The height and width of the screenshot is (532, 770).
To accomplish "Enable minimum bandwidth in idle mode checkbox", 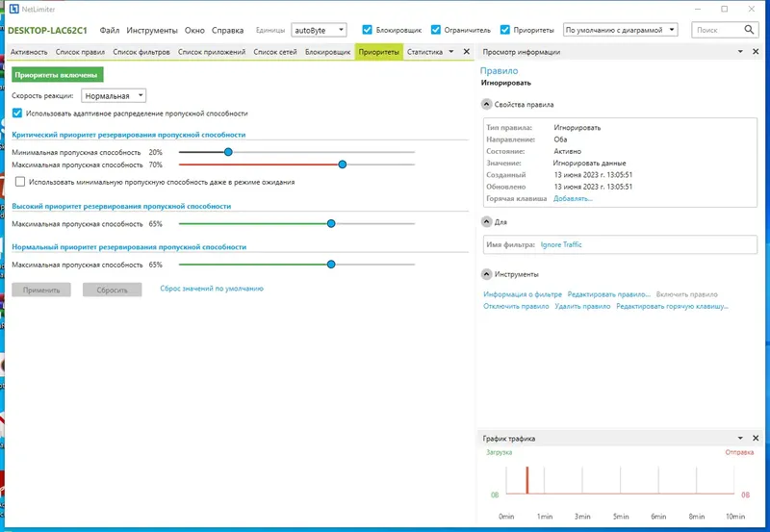I will 20,182.
